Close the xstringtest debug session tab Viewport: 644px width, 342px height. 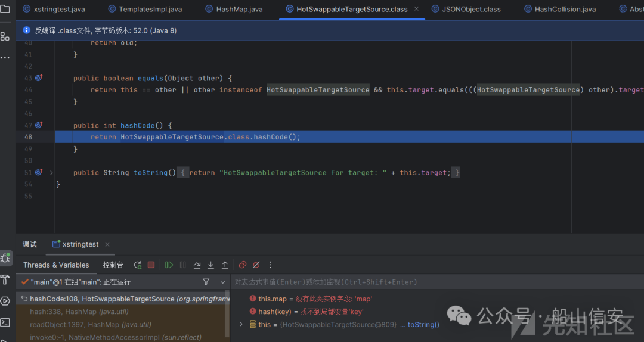click(x=107, y=244)
